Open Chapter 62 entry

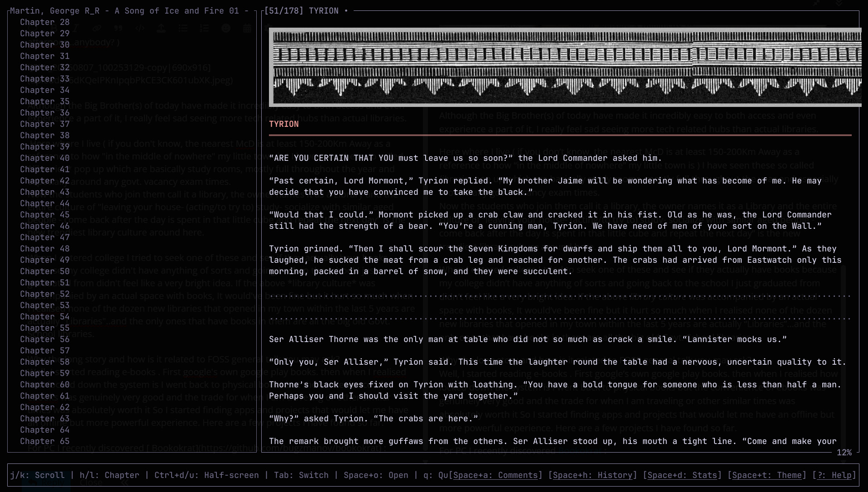point(45,407)
